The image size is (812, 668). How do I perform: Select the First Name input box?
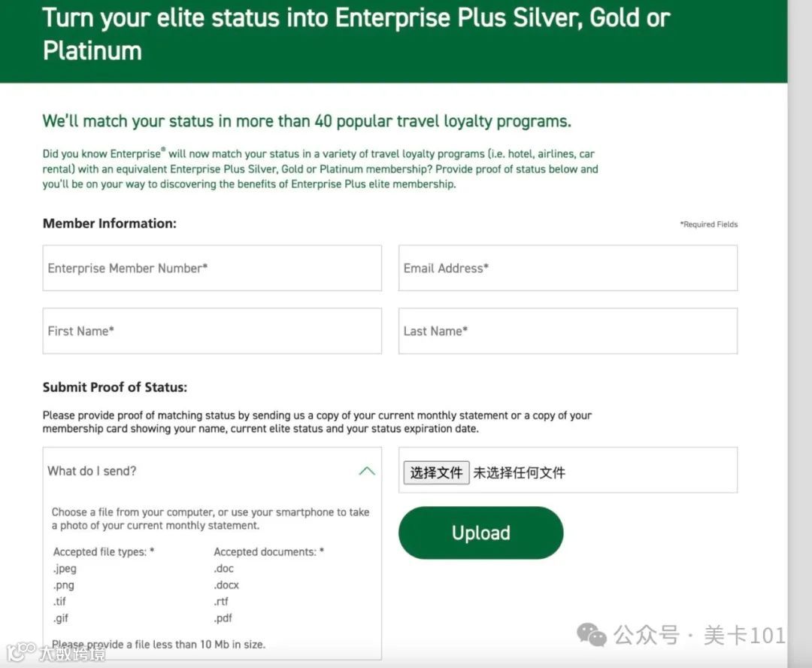(x=212, y=331)
